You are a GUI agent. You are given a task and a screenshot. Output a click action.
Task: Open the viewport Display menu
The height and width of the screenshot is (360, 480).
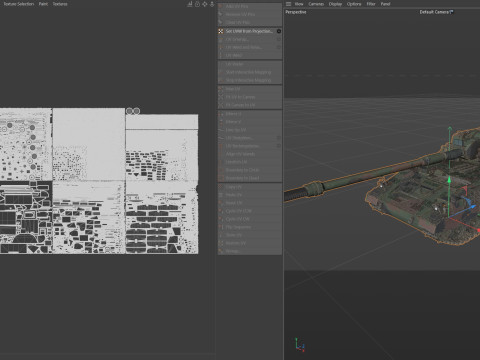pos(335,4)
